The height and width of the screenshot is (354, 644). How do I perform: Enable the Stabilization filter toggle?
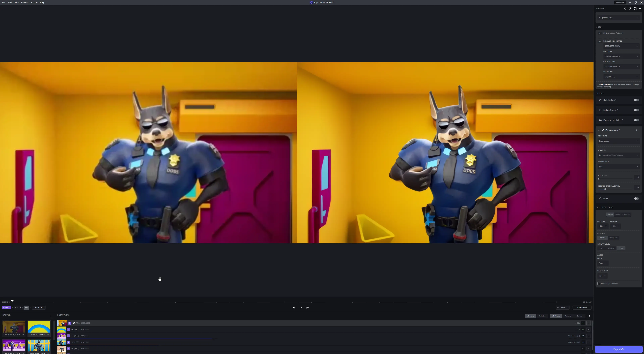636,100
